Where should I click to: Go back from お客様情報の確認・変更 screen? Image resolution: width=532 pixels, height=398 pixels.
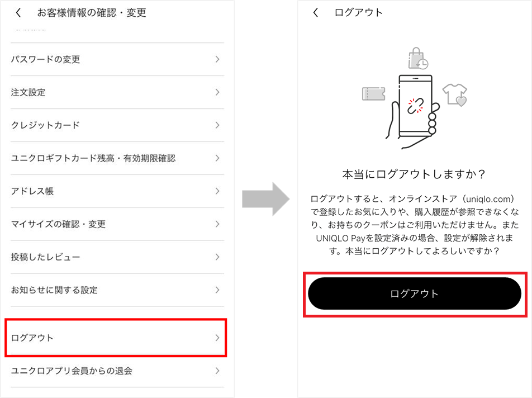18,13
